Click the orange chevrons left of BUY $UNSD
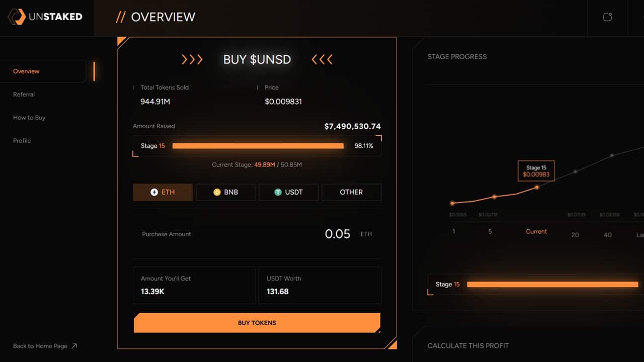 pyautogui.click(x=192, y=59)
